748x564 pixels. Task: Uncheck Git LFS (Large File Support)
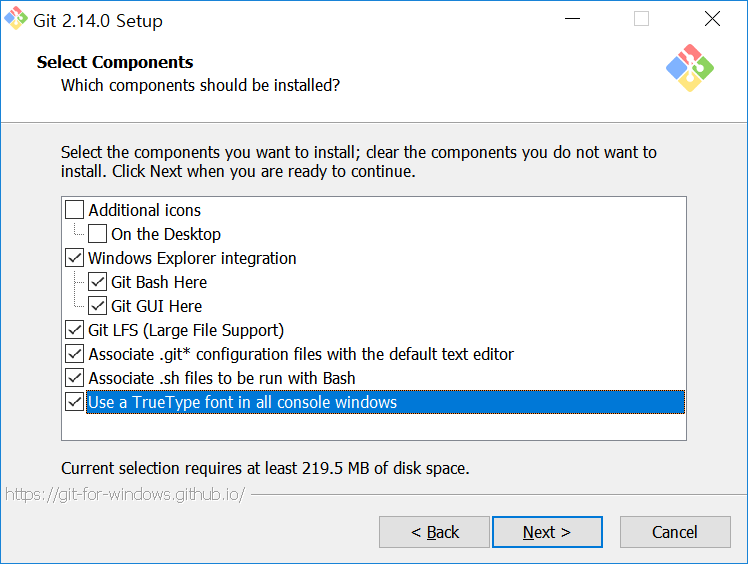tap(74, 330)
